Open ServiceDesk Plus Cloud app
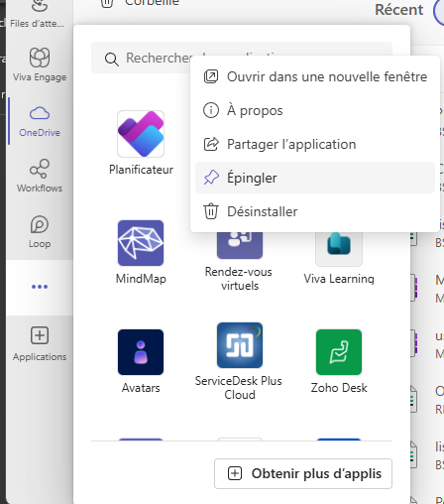Screen dimensions: 444x504 (239, 361)
